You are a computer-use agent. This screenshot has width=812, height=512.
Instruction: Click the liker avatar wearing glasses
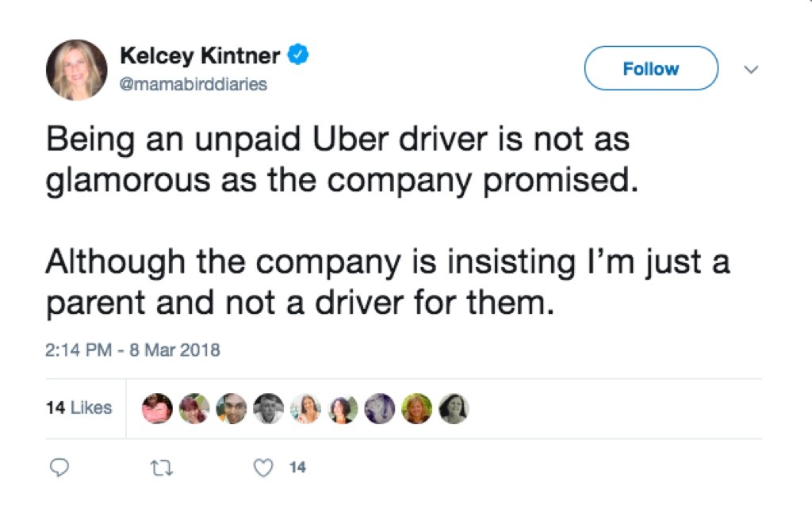[230, 407]
